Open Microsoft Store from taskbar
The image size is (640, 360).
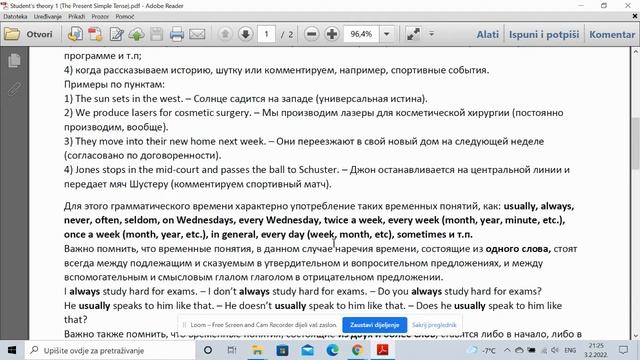[282, 350]
